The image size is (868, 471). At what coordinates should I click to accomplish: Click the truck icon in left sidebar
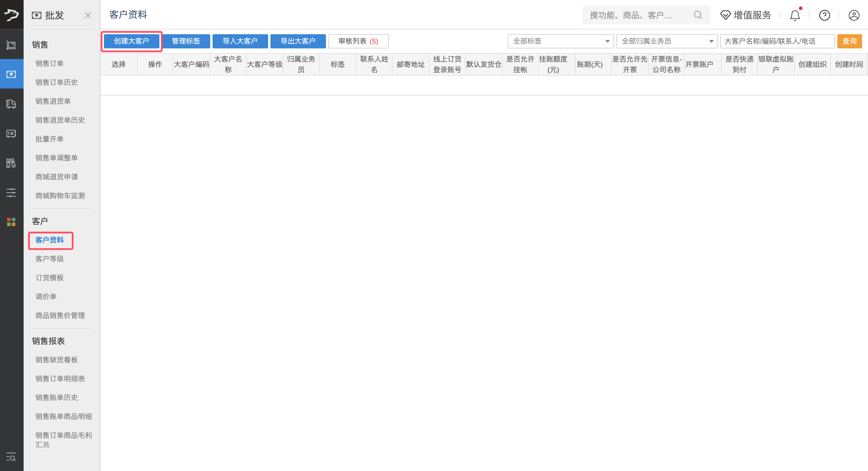tap(12, 104)
